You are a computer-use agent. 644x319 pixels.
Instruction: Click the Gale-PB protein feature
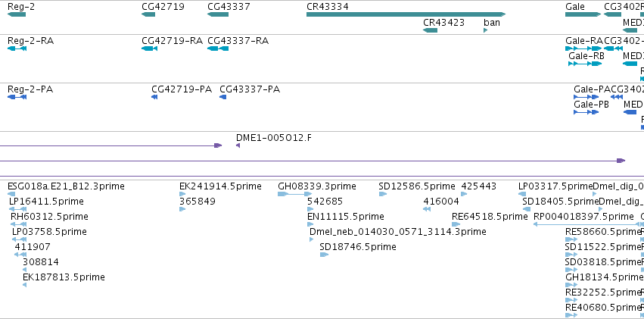coord(586,112)
